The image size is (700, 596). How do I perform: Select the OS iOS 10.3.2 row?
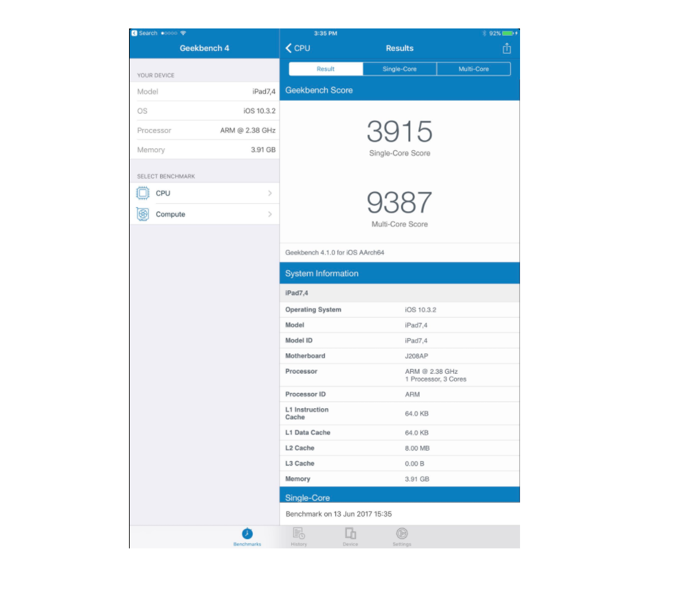(x=204, y=110)
